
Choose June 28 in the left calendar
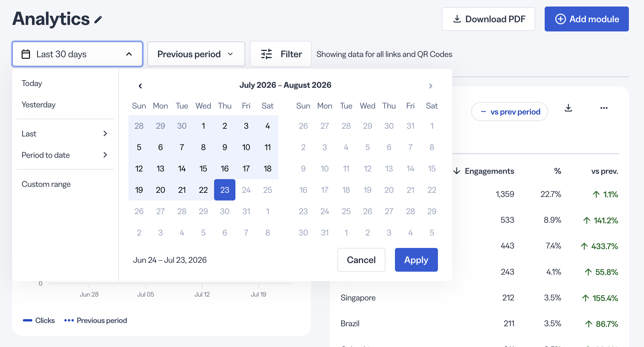[x=139, y=126]
